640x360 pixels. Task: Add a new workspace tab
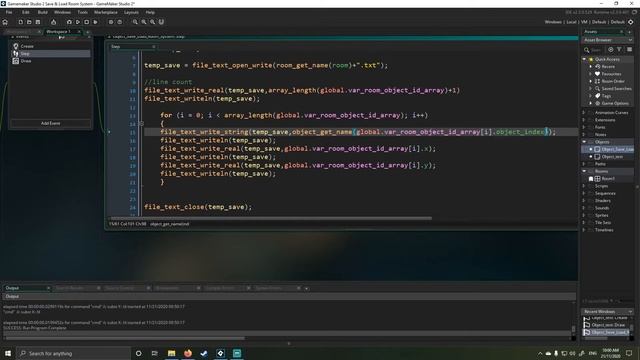click(x=88, y=32)
